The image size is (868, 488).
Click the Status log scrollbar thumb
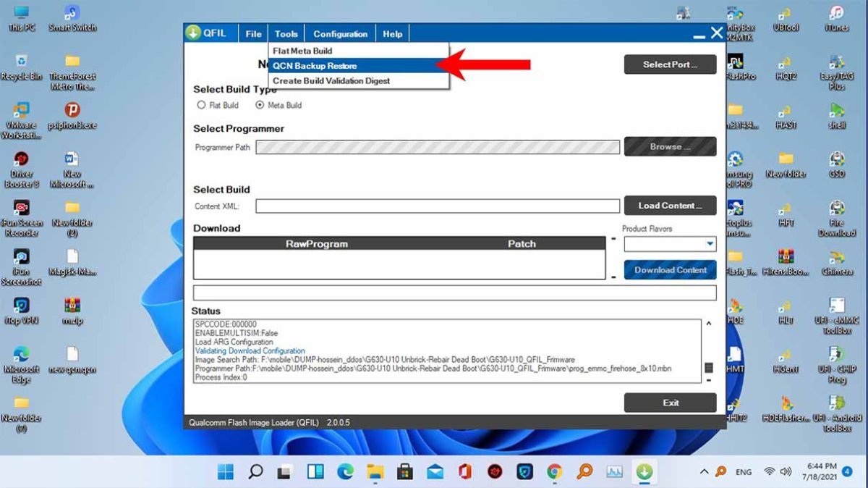708,368
